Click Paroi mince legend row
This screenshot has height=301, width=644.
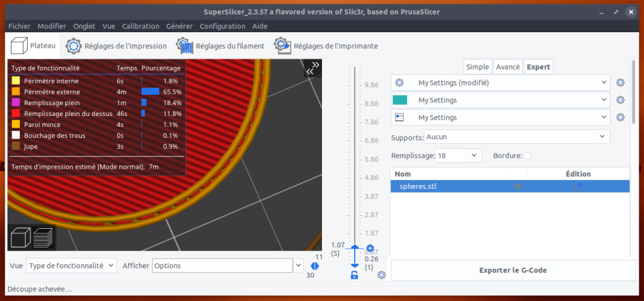tap(97, 124)
